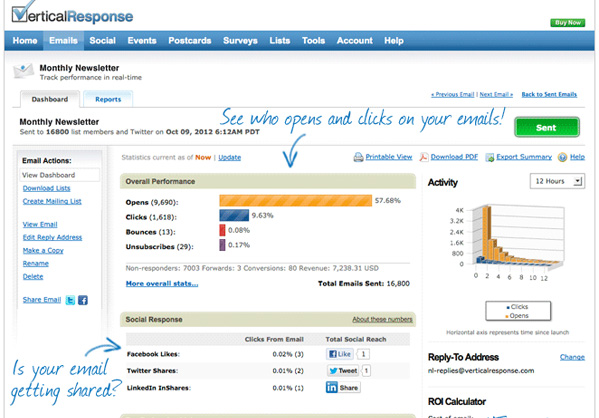
Task: Click the View Email link
Action: 40,224
